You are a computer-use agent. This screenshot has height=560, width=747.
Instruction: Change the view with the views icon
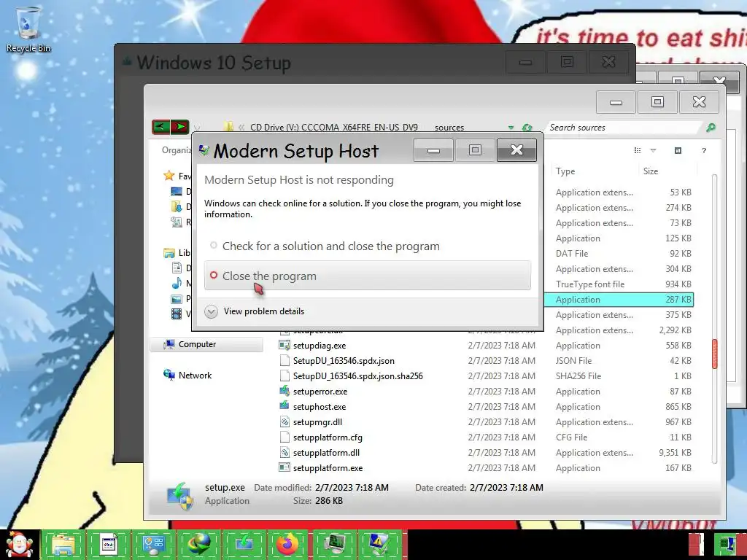tap(638, 150)
